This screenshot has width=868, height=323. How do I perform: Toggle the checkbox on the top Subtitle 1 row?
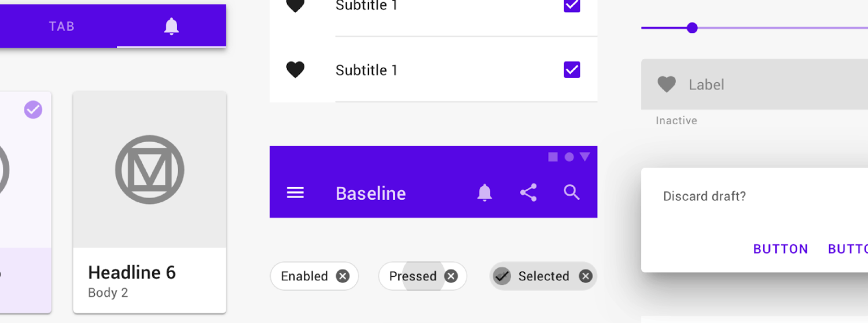click(572, 6)
